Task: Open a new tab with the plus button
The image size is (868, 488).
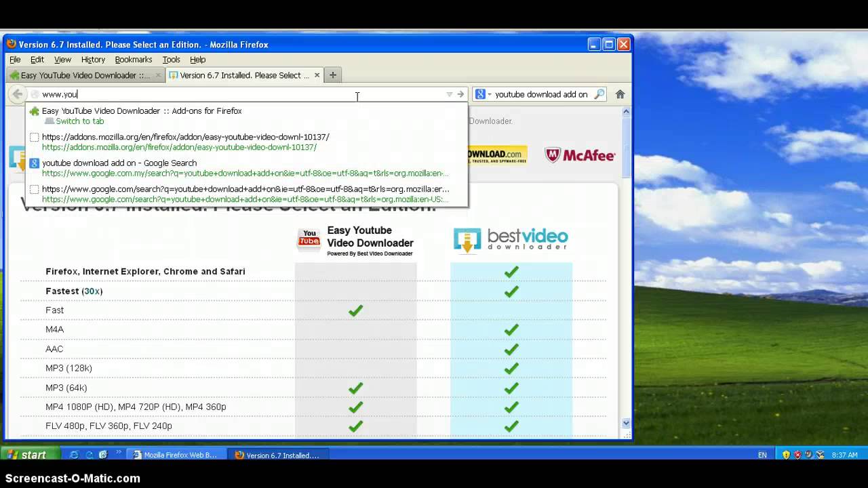Action: pos(332,75)
